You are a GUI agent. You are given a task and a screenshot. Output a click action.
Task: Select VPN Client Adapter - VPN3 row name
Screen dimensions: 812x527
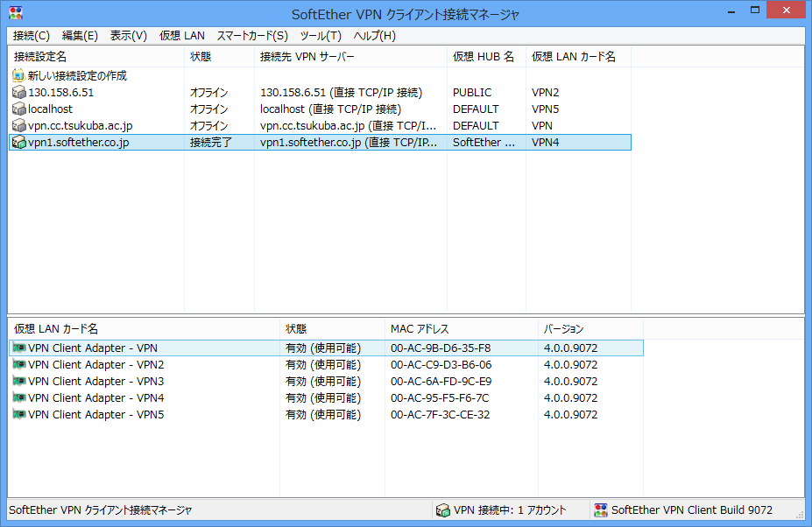point(95,381)
